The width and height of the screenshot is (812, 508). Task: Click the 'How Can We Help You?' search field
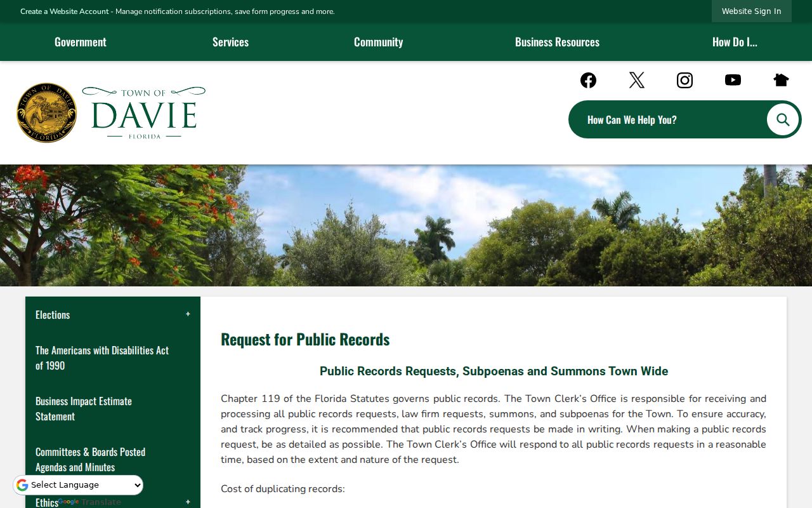(x=667, y=119)
